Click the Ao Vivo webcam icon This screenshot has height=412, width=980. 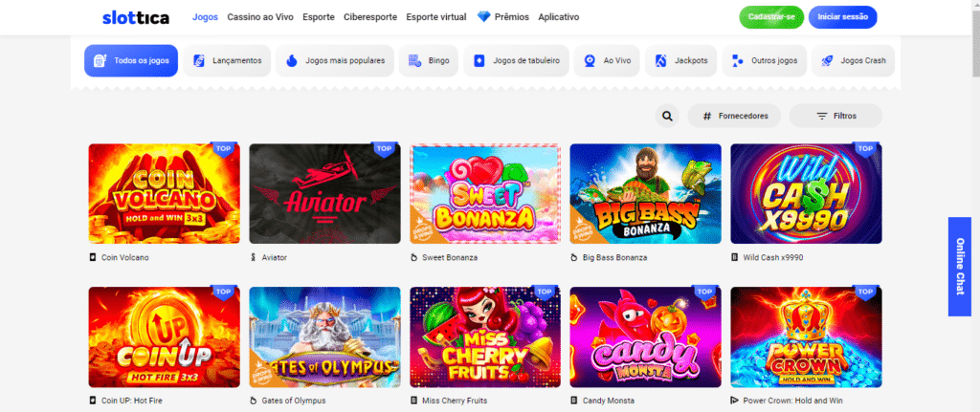click(590, 60)
